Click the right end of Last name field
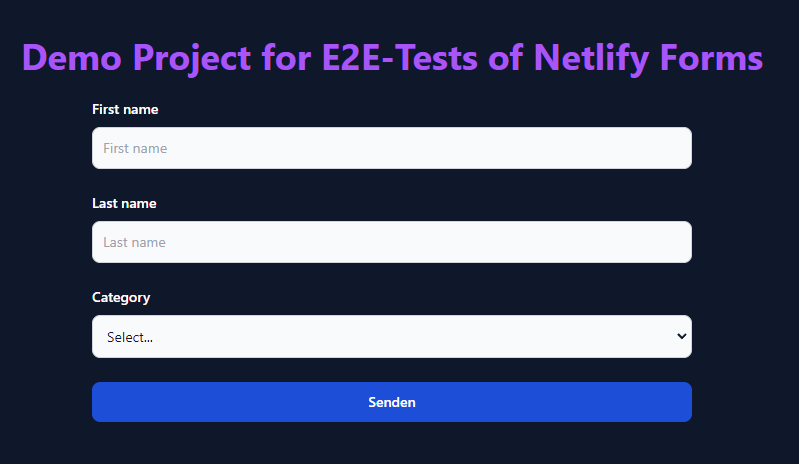The height and width of the screenshot is (464, 799). point(670,242)
